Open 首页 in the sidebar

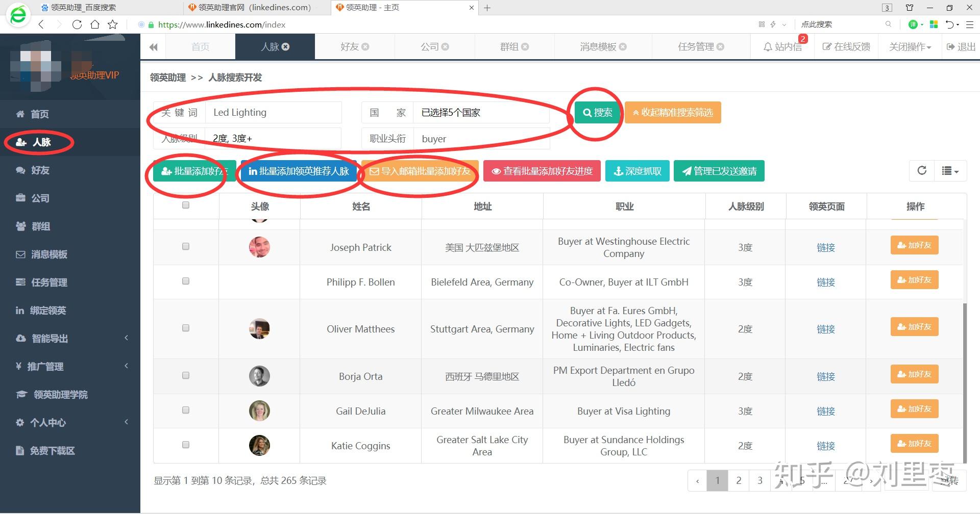(x=70, y=114)
